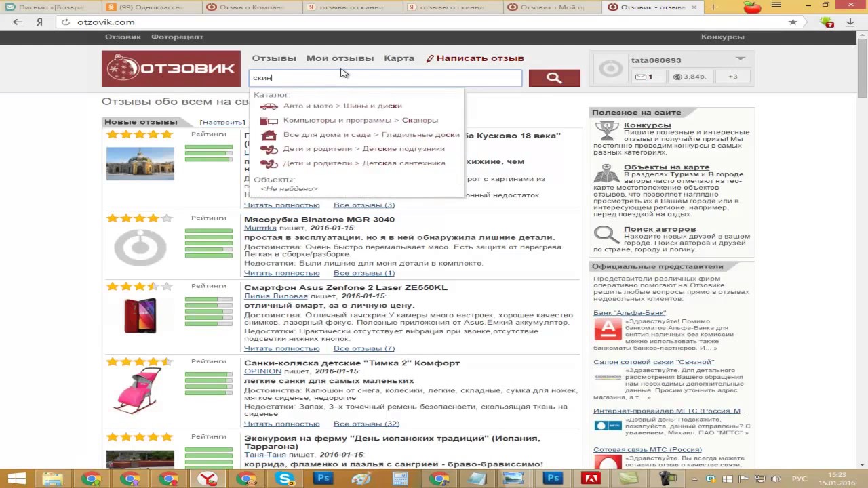868x488 pixels.
Task: Click Написать отзыв link
Action: pyautogui.click(x=475, y=58)
